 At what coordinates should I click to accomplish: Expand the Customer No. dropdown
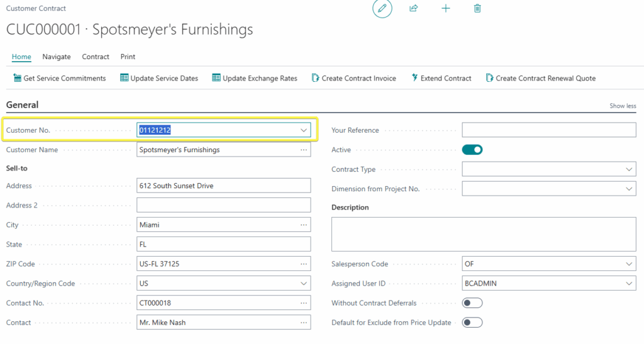coord(304,130)
